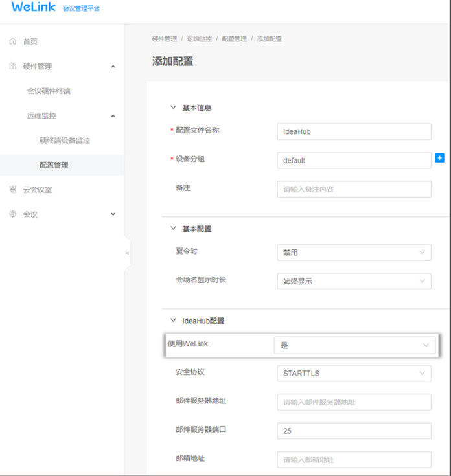Click the 邮件服务器端口 field showing 25

click(x=354, y=431)
